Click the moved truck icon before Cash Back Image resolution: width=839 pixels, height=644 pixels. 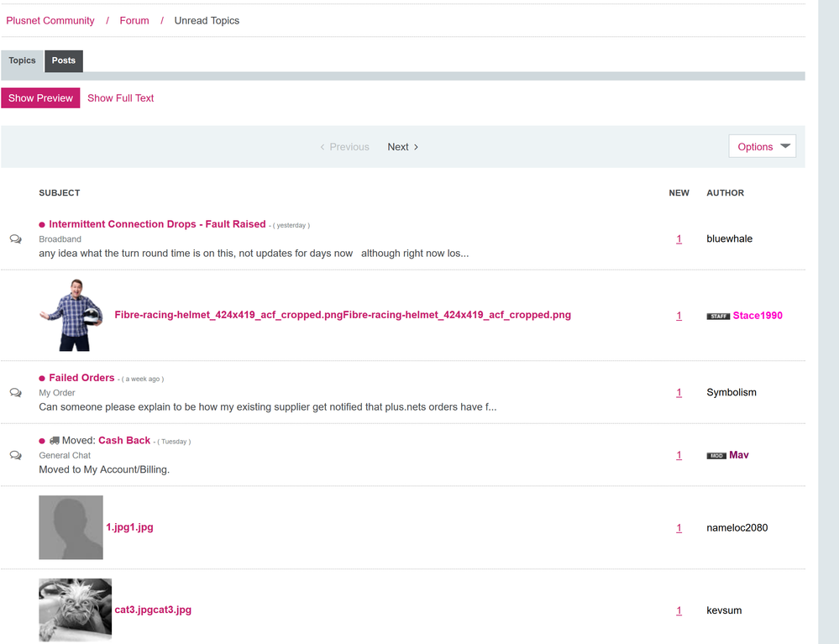tap(54, 441)
